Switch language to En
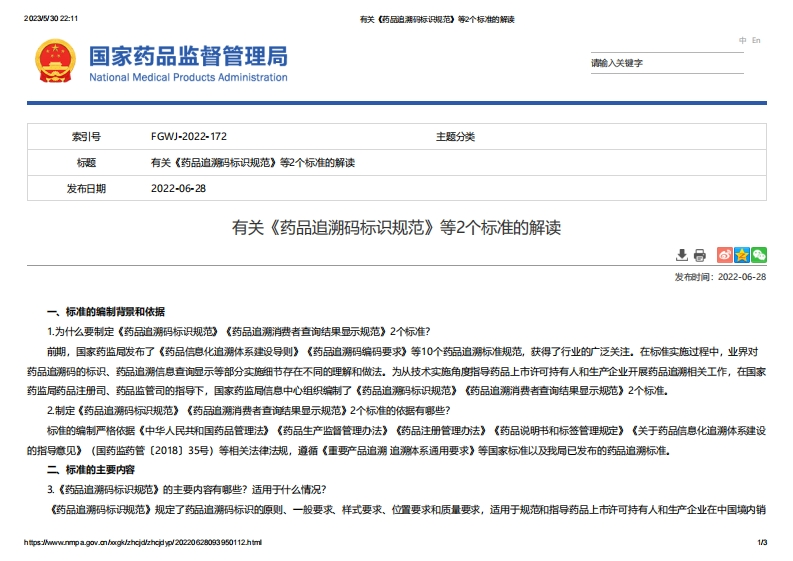The height and width of the screenshot is (561, 793). point(757,41)
